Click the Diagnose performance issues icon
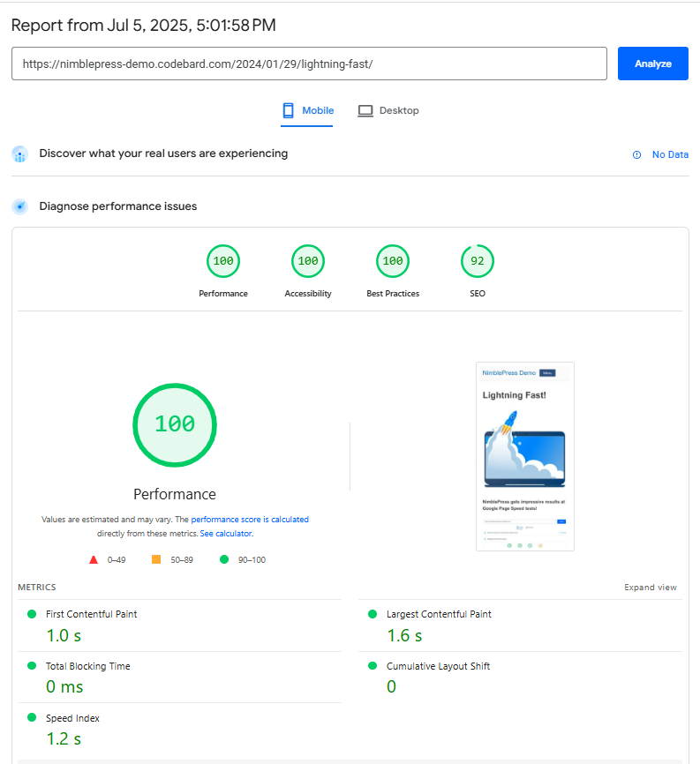This screenshot has height=764, width=700. pyautogui.click(x=20, y=206)
